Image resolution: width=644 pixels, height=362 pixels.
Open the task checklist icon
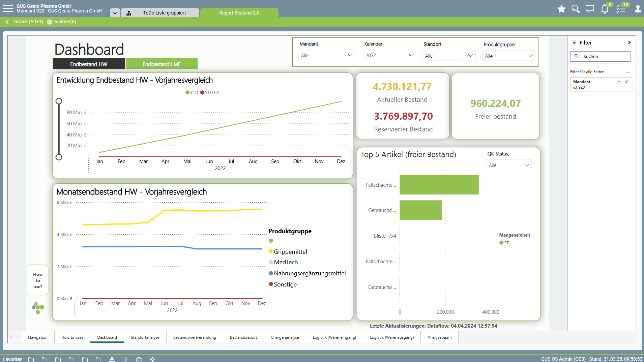[620, 9]
